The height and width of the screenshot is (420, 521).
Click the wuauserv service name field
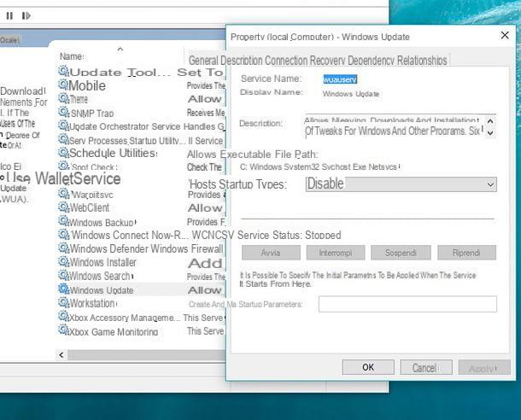(x=340, y=79)
